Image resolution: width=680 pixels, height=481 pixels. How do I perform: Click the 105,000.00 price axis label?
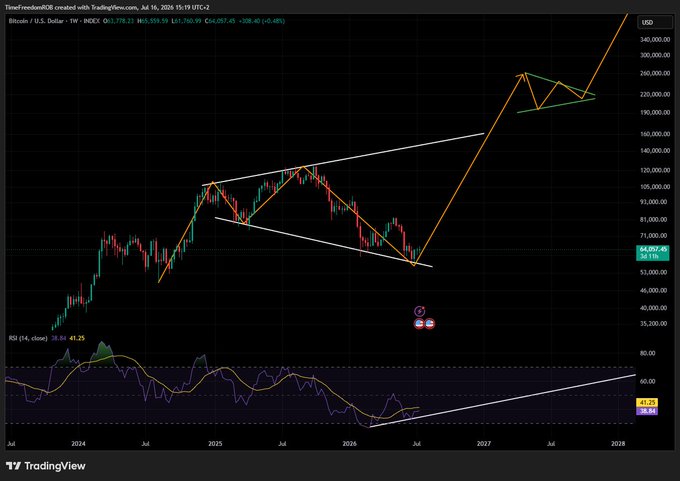655,187
